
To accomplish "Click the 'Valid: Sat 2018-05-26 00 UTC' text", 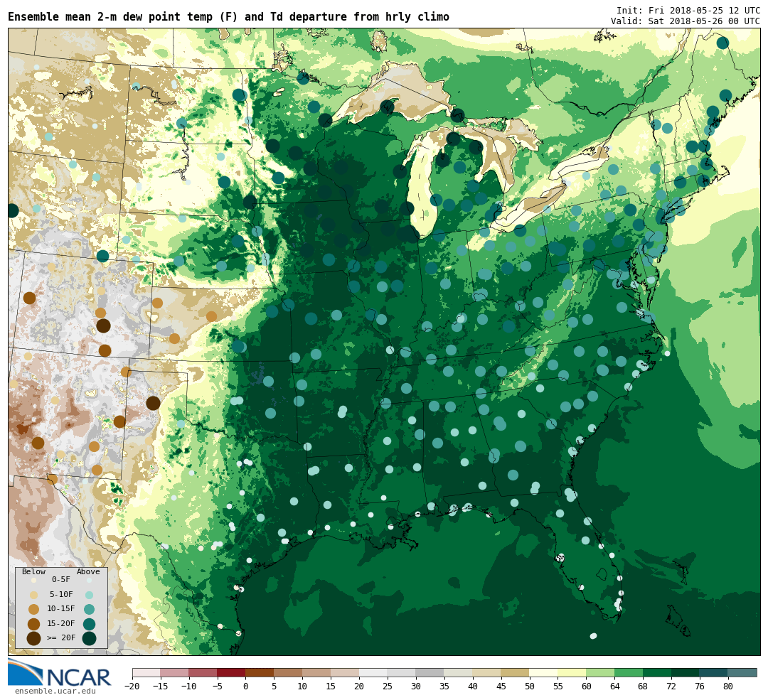I will 686,21.
